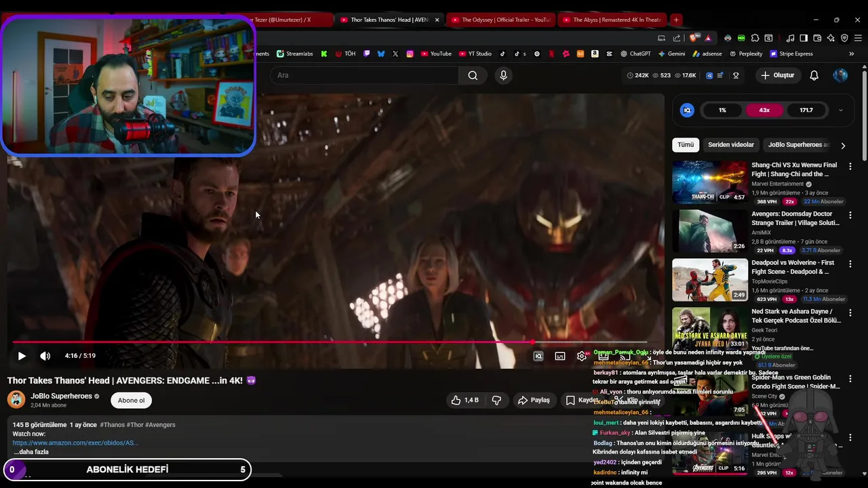
Task: Play the paused video
Action: pos(22,356)
